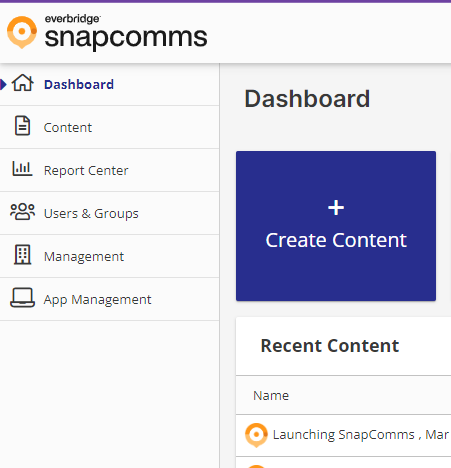Click the icon beside Launching SnapComms row
The width and height of the screenshot is (451, 468).
pyautogui.click(x=256, y=435)
